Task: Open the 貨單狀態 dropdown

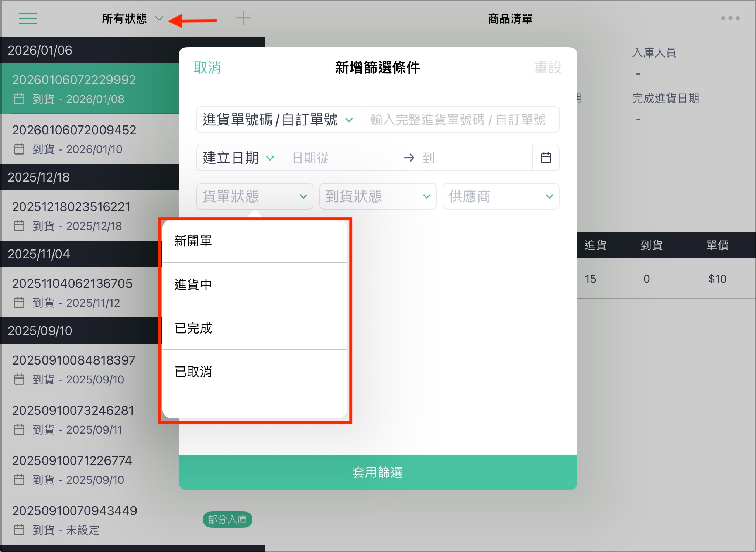Action: pyautogui.click(x=255, y=196)
